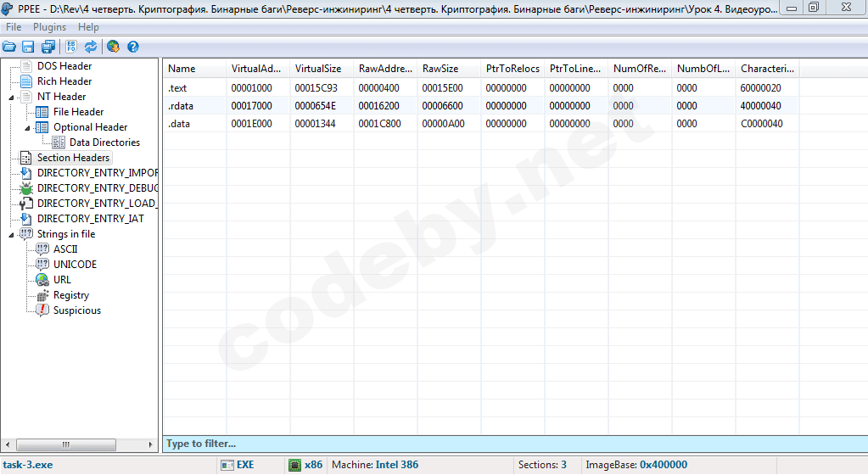This screenshot has width=868, height=475.
Task: Click ImageBase 0x400000 in status bar
Action: (636, 465)
